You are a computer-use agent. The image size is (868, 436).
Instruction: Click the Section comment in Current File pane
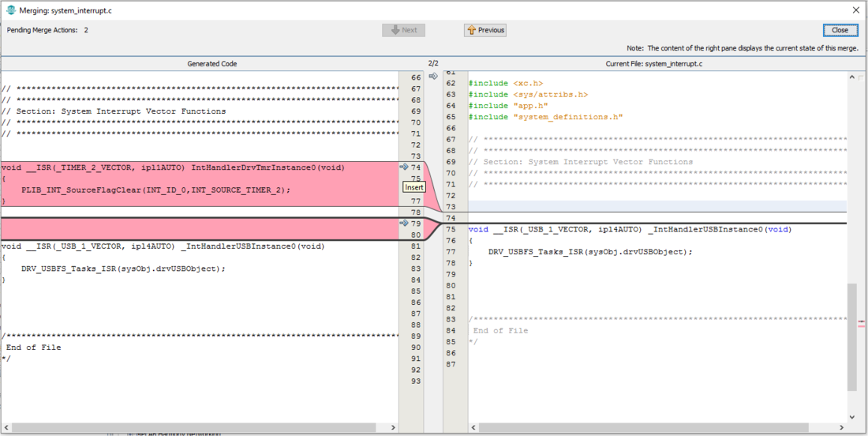581,162
